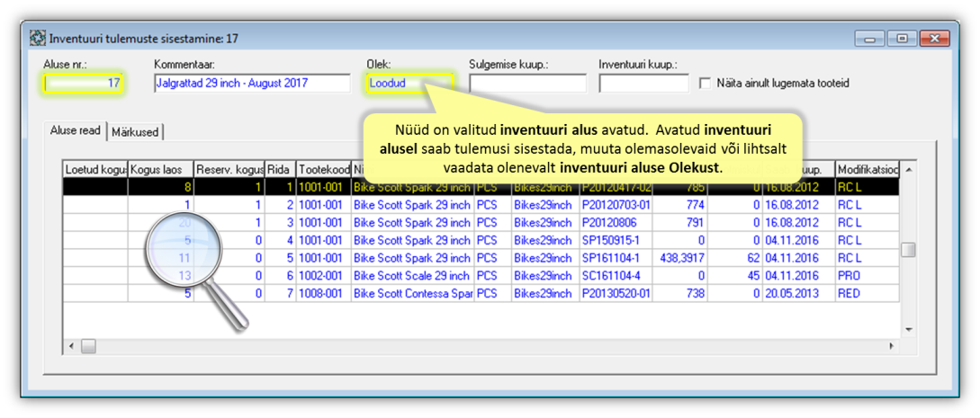Click the Olek field showing Loodud

[x=409, y=83]
